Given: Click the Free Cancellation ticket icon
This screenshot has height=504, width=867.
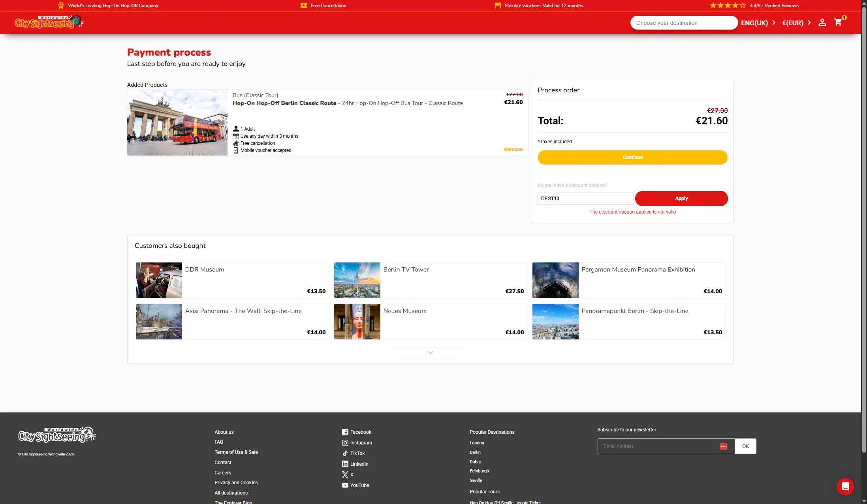Looking at the screenshot, I should [303, 6].
